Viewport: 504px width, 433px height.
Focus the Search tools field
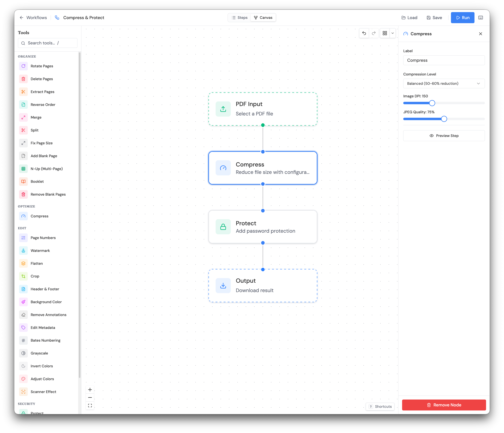click(x=48, y=43)
